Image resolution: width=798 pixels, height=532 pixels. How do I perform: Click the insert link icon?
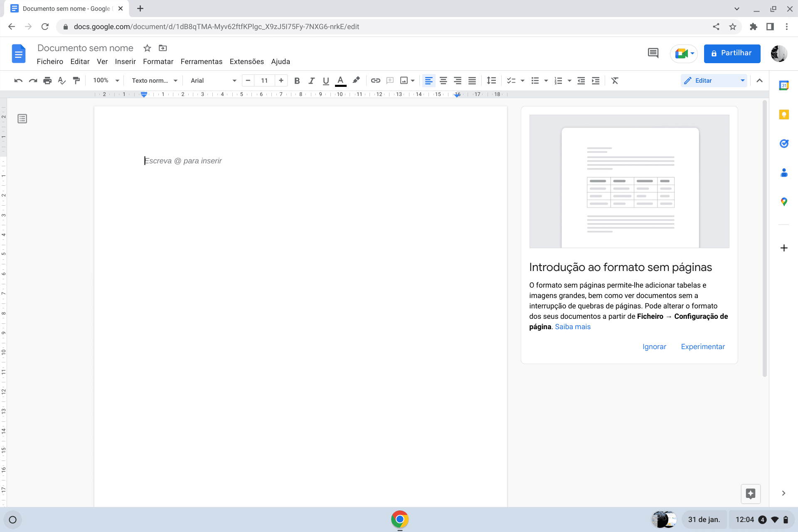(375, 81)
